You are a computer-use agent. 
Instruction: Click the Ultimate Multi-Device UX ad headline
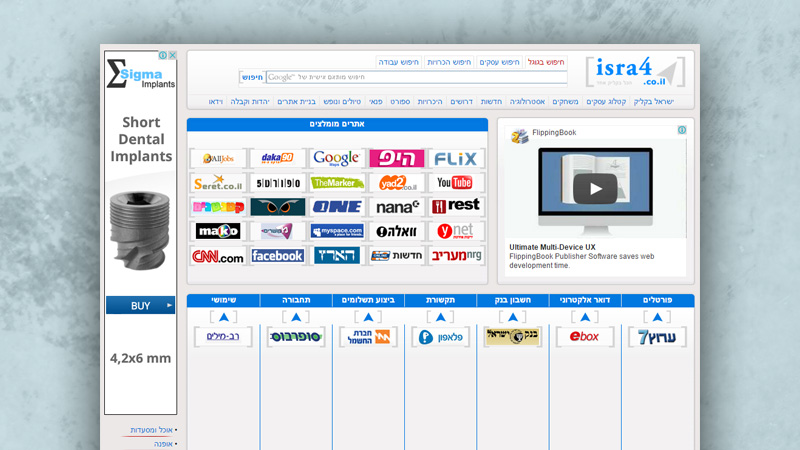(x=552, y=247)
